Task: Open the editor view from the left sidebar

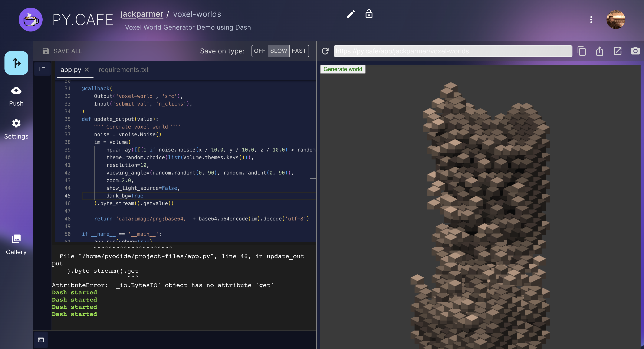Action: 16,63
